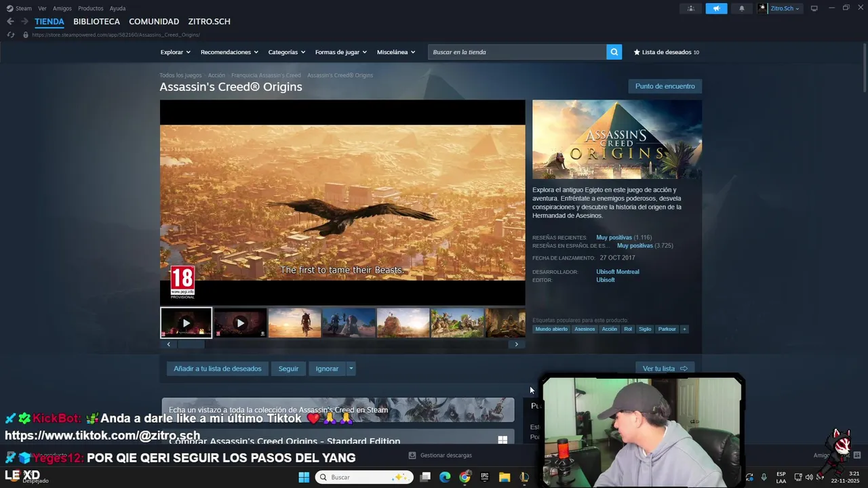
Task: Expand the Categorías menu
Action: 286,52
